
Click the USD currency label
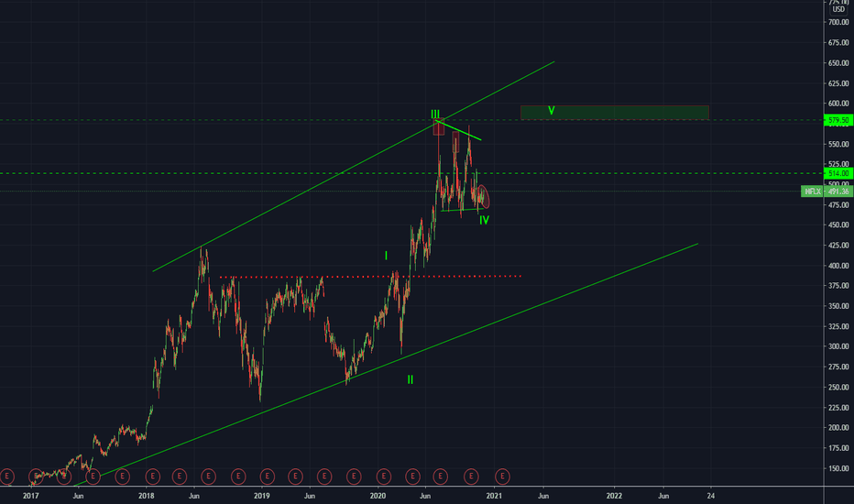(x=838, y=9)
